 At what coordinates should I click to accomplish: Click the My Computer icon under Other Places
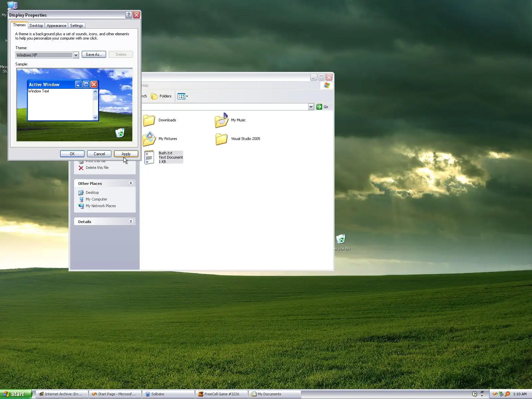pos(81,199)
